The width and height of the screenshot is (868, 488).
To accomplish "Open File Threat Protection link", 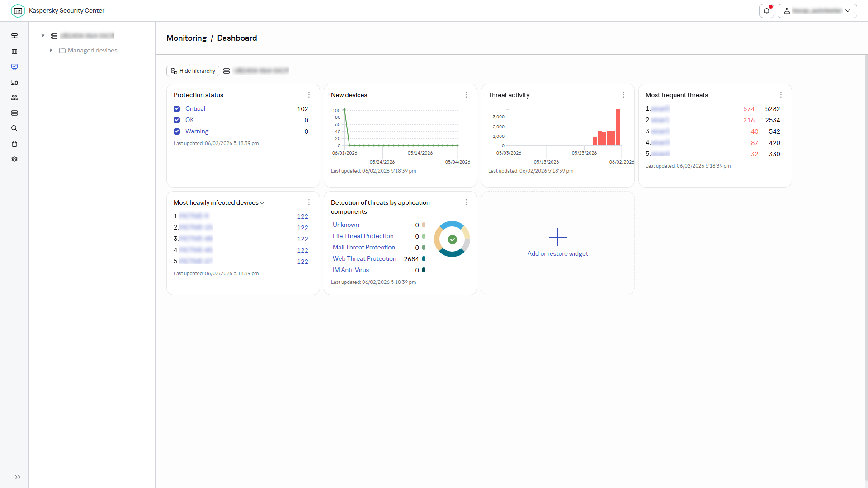I will (363, 236).
